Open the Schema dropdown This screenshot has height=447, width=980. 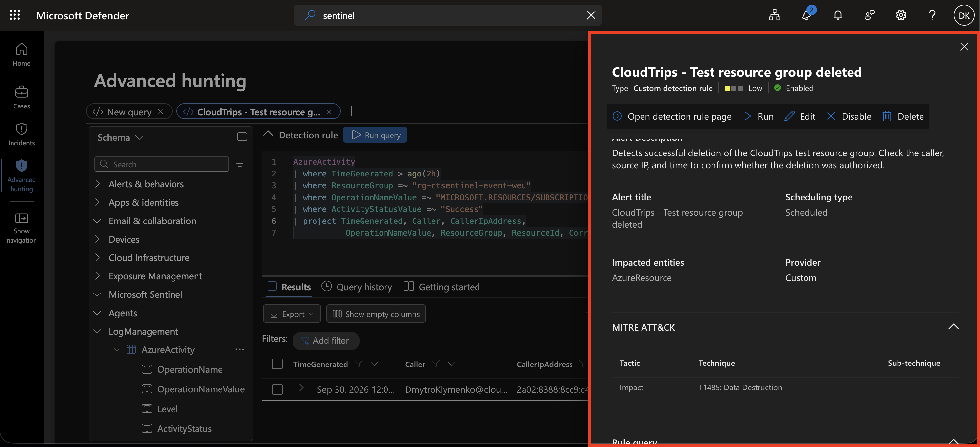click(120, 137)
